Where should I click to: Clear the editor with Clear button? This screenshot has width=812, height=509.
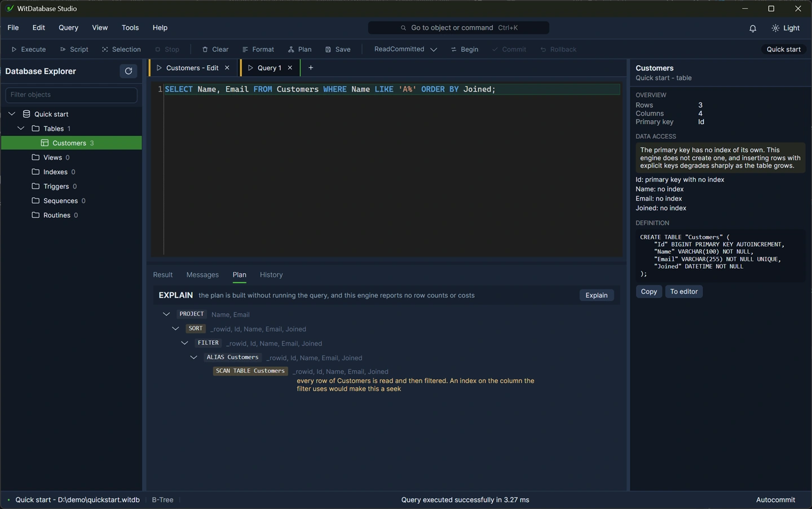[x=215, y=49]
